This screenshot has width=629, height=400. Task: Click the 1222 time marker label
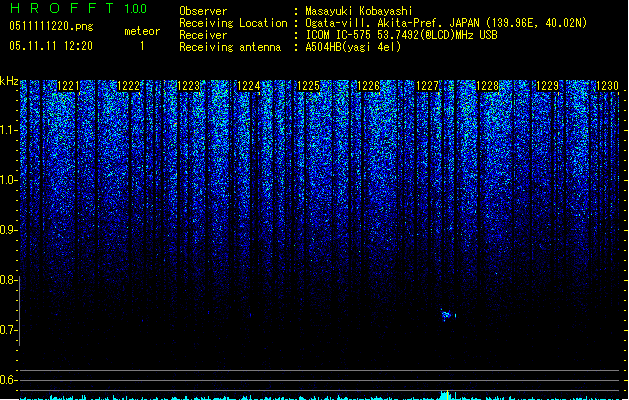pyautogui.click(x=128, y=86)
